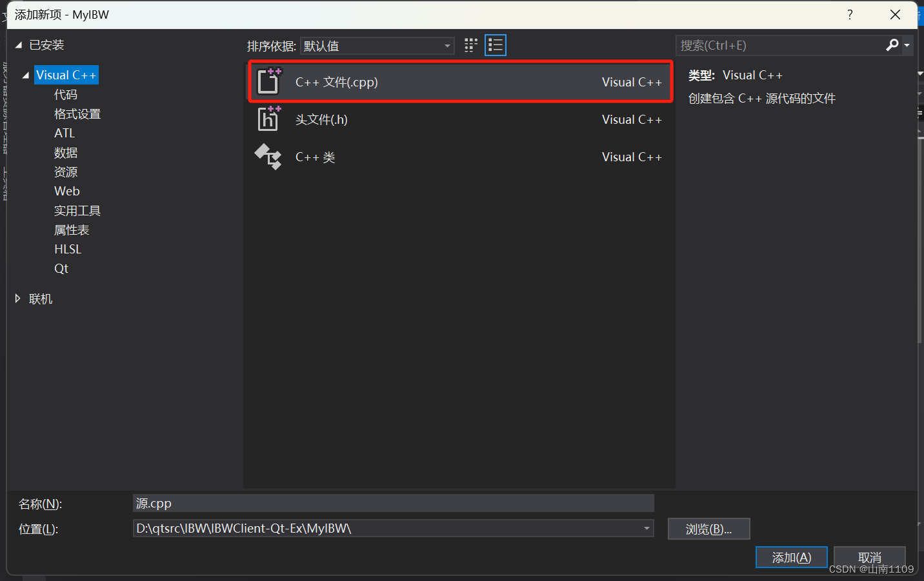Collapse the Visual C++ tree node

click(x=26, y=75)
